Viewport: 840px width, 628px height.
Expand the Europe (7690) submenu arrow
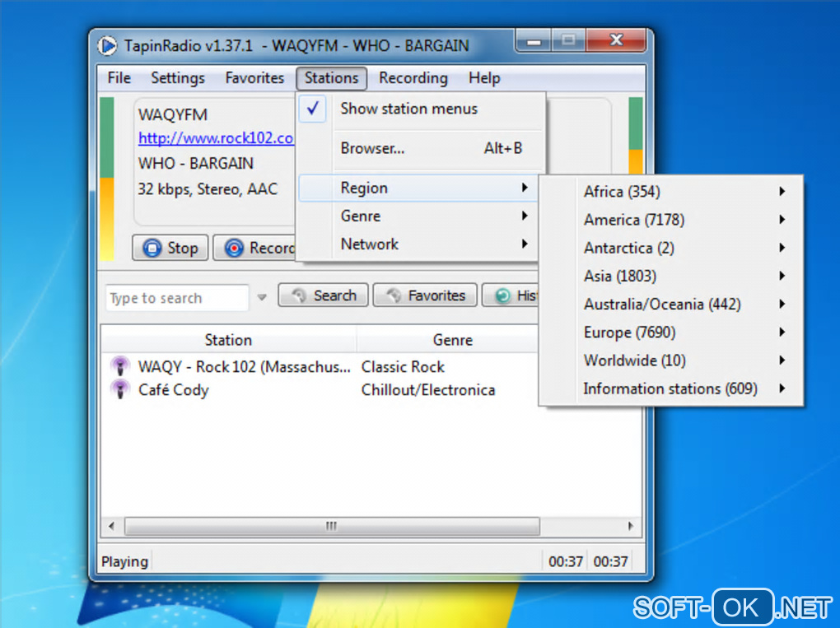[782, 332]
